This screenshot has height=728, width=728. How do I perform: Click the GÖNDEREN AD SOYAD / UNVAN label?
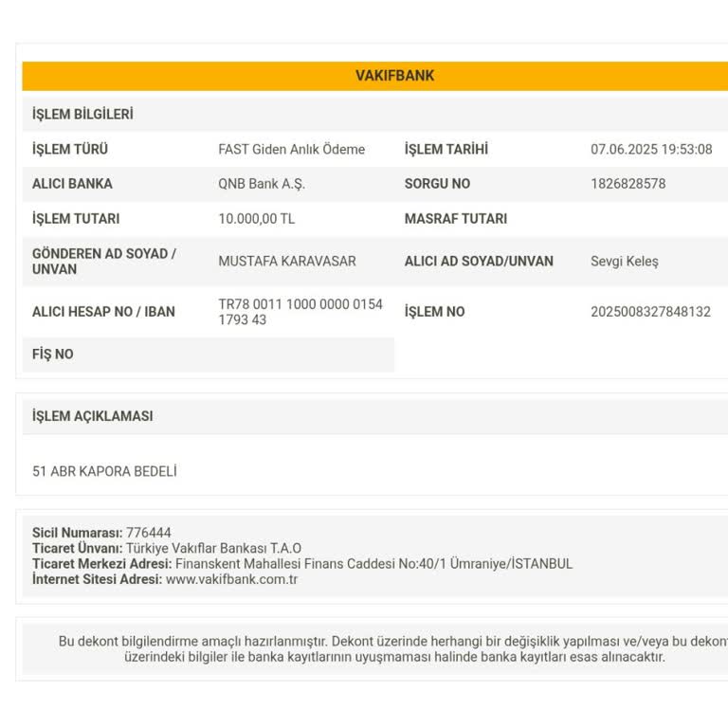(x=104, y=262)
